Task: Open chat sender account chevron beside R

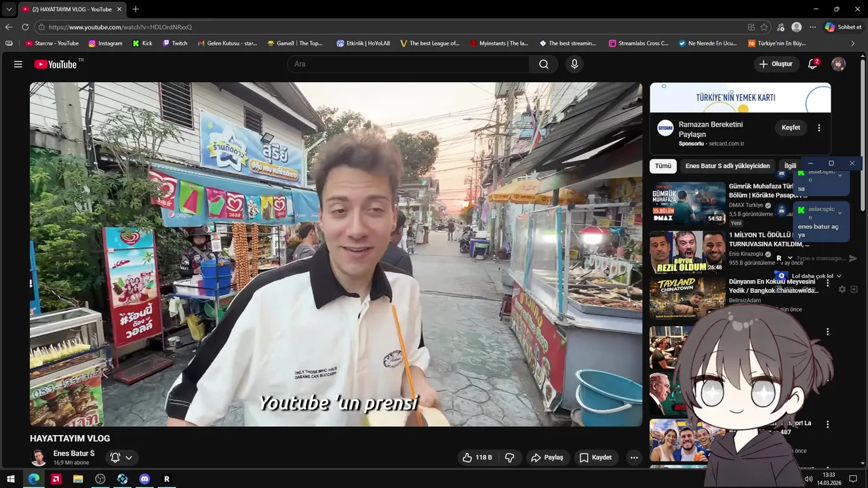Action: [x=789, y=258]
